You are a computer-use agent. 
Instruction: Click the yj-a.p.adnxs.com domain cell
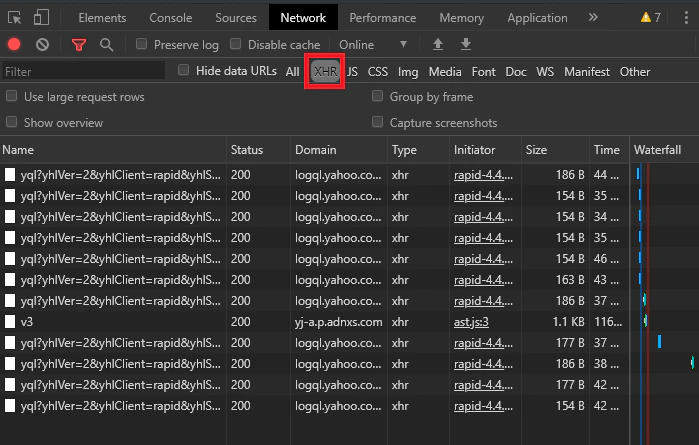coord(338,322)
